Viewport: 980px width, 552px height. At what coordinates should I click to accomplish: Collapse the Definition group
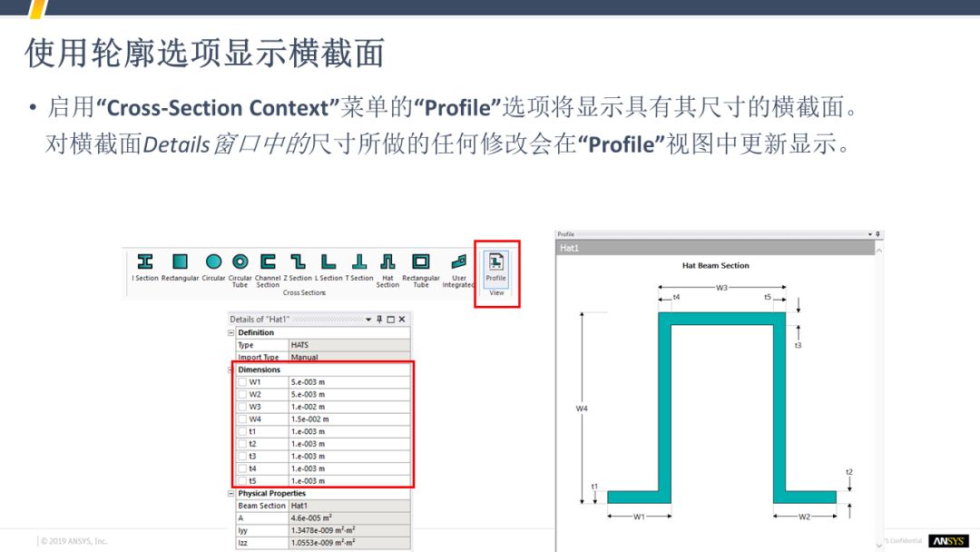(x=231, y=332)
